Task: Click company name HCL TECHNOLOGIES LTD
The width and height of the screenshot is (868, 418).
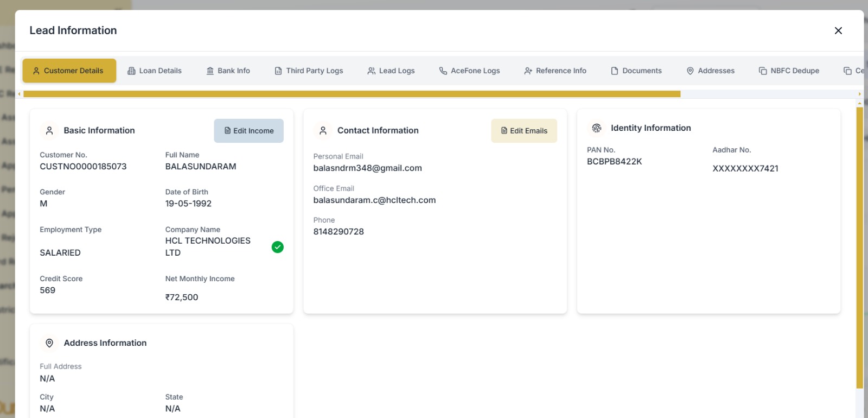Action: (x=208, y=246)
